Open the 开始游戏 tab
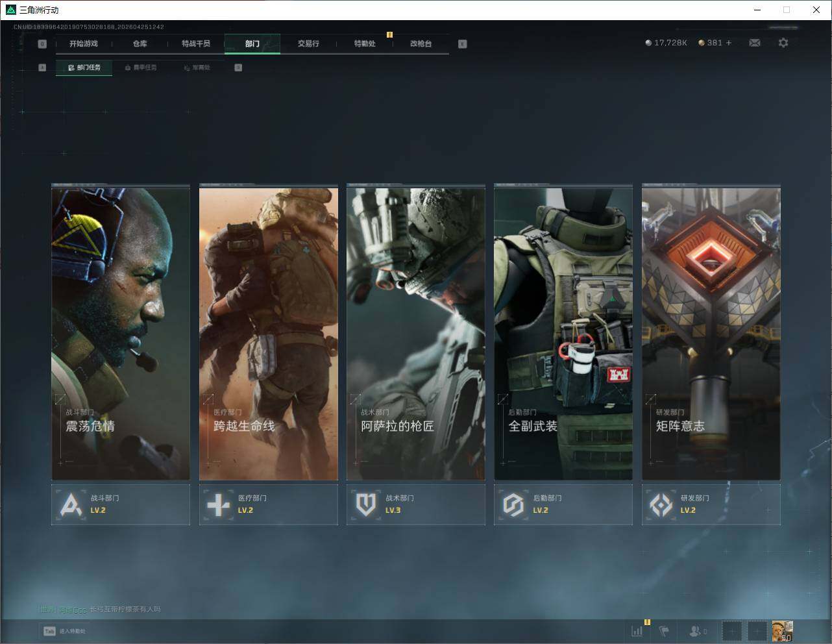 (x=84, y=43)
